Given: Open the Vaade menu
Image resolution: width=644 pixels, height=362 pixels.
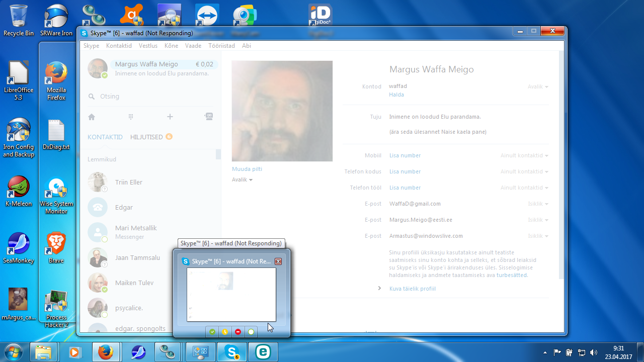Looking at the screenshot, I should (x=193, y=46).
